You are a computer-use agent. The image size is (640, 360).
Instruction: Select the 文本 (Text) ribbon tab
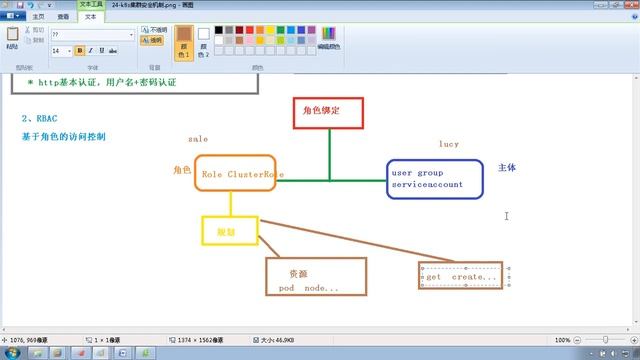tap(90, 17)
